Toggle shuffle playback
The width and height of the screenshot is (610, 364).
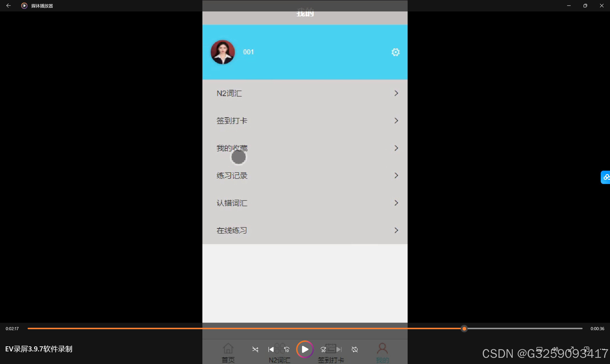point(255,349)
